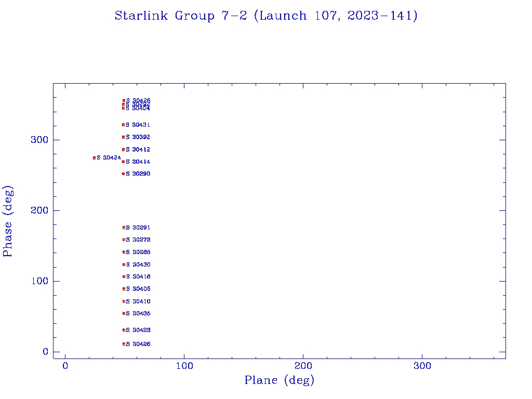Click the red marker beside S 30424

tap(95, 158)
